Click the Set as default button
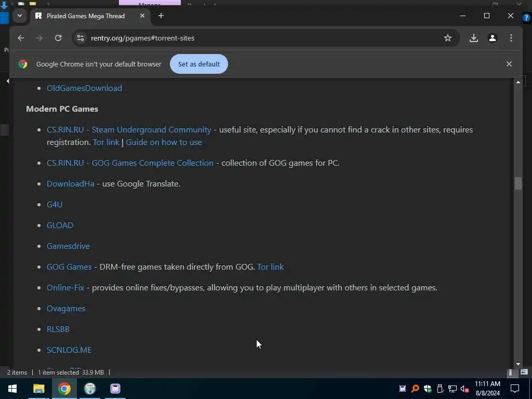This screenshot has width=532, height=399. point(199,64)
